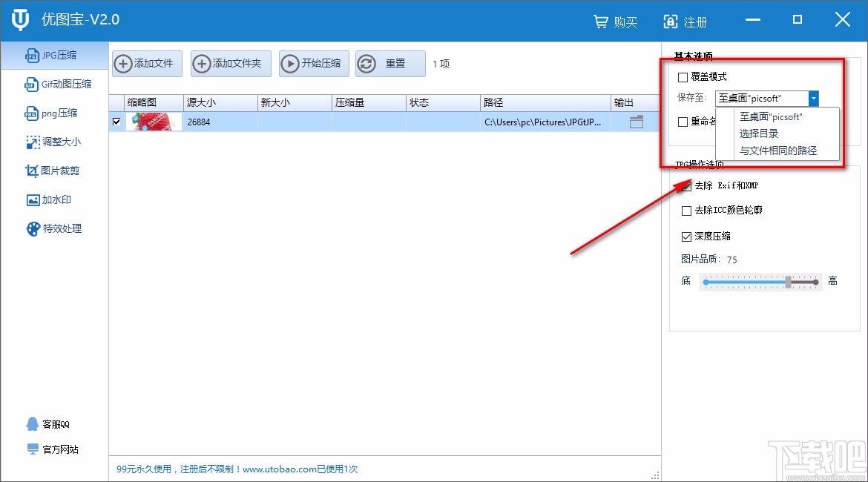Click the 新大小 column header

[x=295, y=102]
